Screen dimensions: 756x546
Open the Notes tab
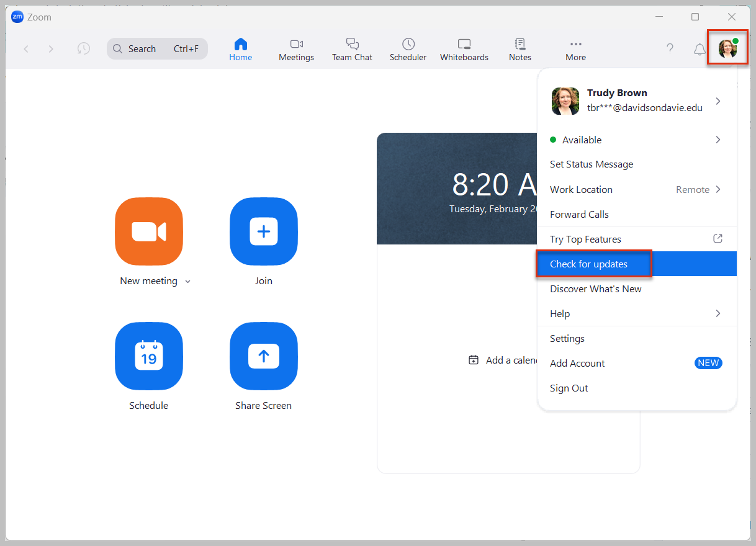point(520,50)
